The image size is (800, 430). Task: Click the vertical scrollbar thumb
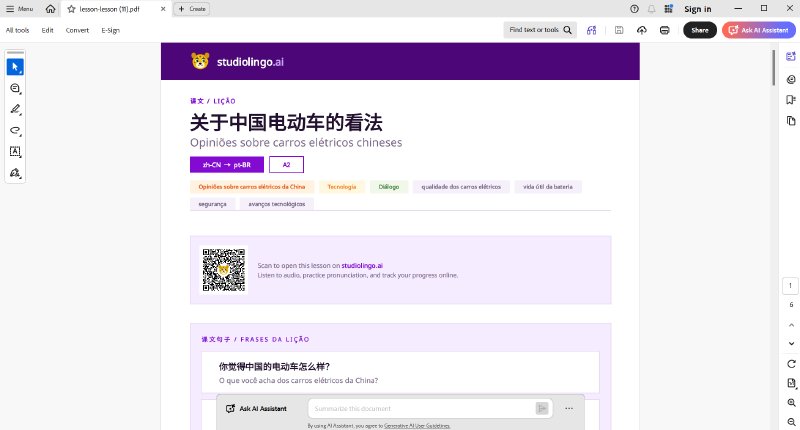pyautogui.click(x=774, y=67)
